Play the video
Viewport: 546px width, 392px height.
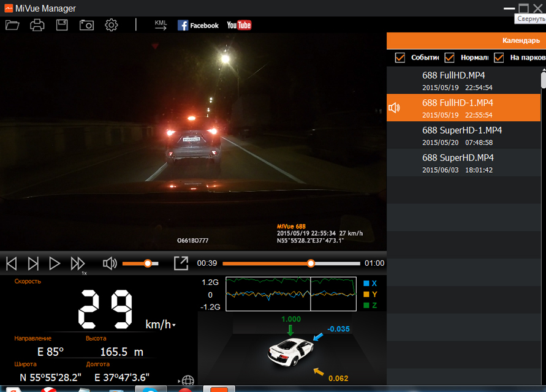tap(55, 263)
